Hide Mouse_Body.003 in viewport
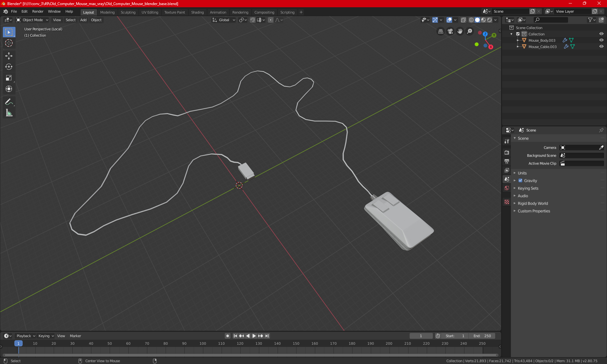Screen dimensions: 607x364 (601, 40)
